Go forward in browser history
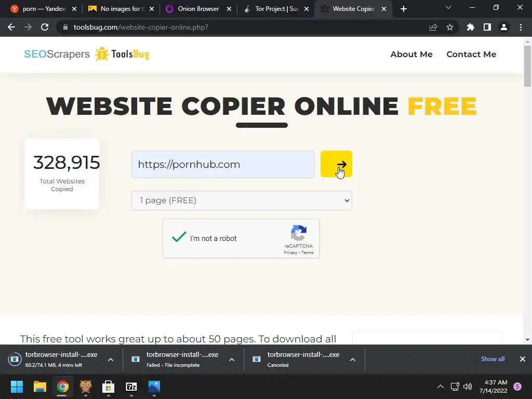 (28, 27)
